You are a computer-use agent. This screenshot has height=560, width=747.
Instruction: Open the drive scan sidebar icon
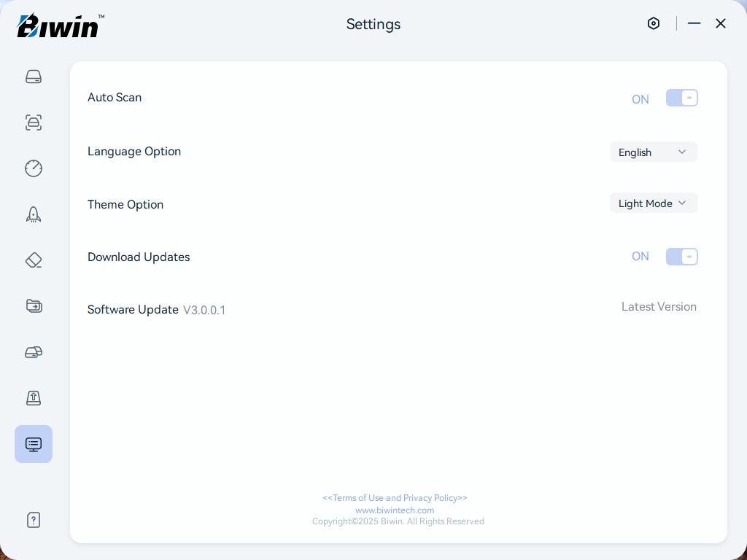[34, 122]
